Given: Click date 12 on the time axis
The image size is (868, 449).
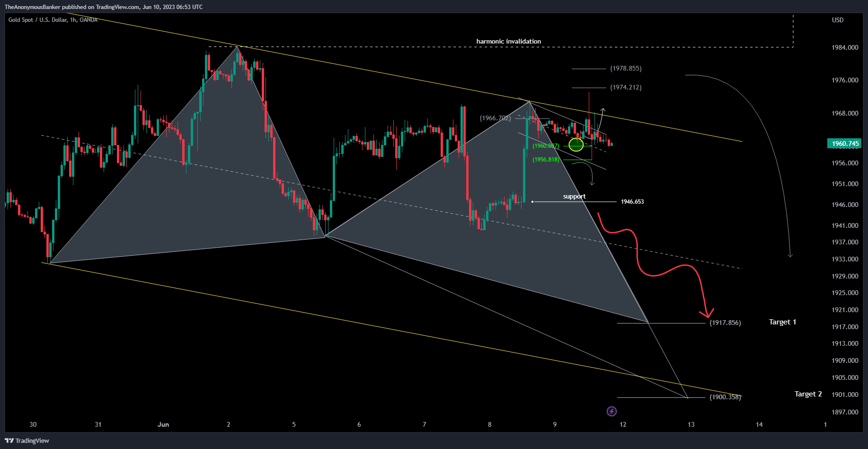Looking at the screenshot, I should tap(623, 424).
